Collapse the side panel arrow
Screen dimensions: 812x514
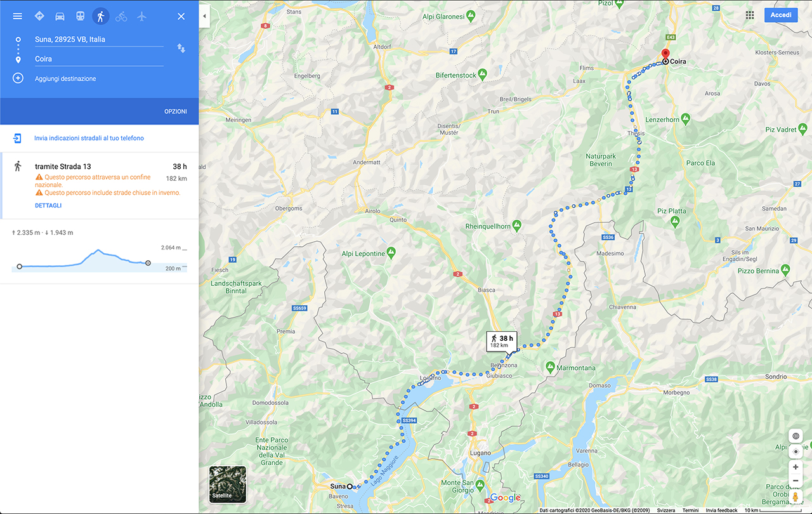point(204,16)
